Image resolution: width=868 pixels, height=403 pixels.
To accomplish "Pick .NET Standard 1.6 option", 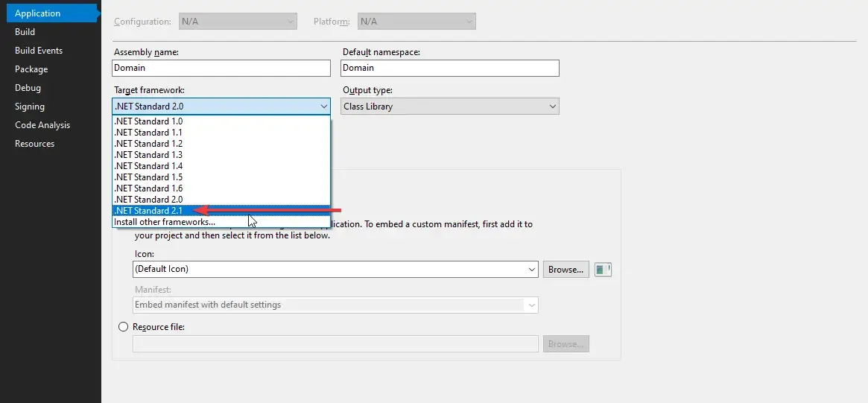I will point(149,188).
